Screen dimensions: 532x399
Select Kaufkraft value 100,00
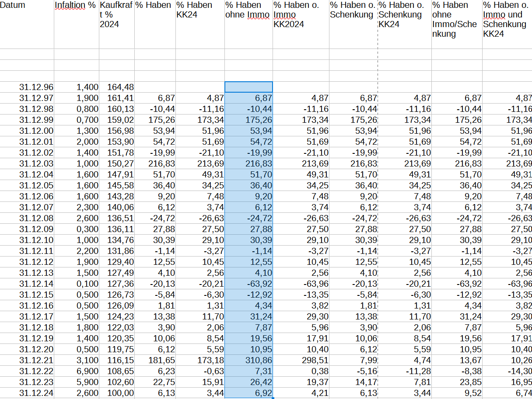point(117,393)
